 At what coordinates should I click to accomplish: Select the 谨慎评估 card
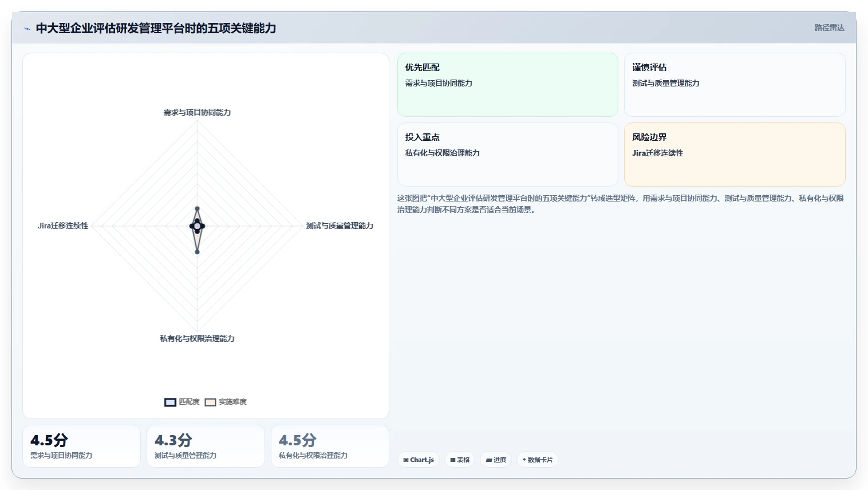coord(735,85)
